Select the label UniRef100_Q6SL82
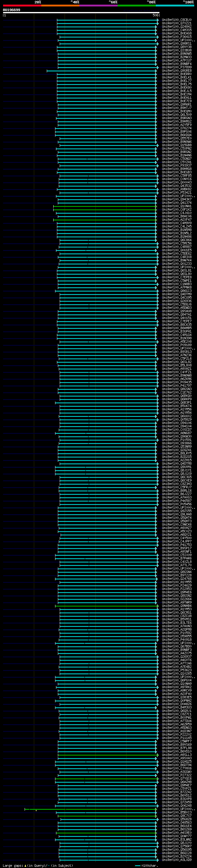The width and height of the screenshot is (197, 868). [x=176, y=362]
